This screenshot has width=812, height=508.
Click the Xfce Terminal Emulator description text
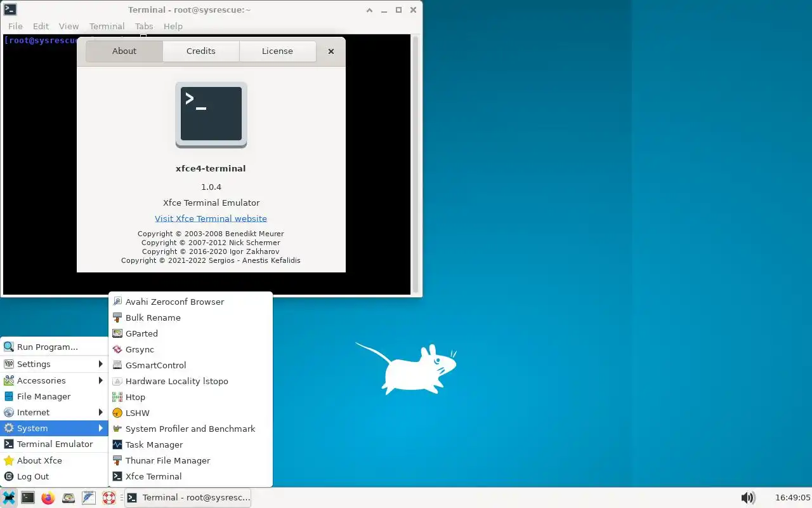click(211, 203)
